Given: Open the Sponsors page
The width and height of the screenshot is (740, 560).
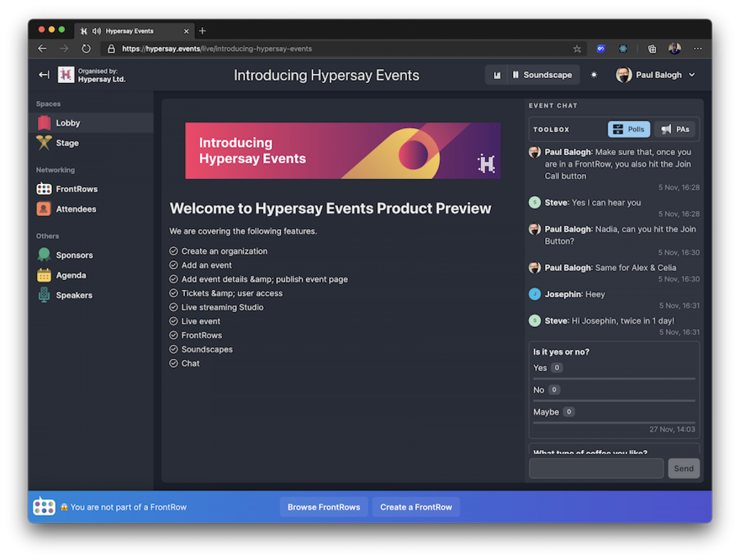Looking at the screenshot, I should coord(74,255).
